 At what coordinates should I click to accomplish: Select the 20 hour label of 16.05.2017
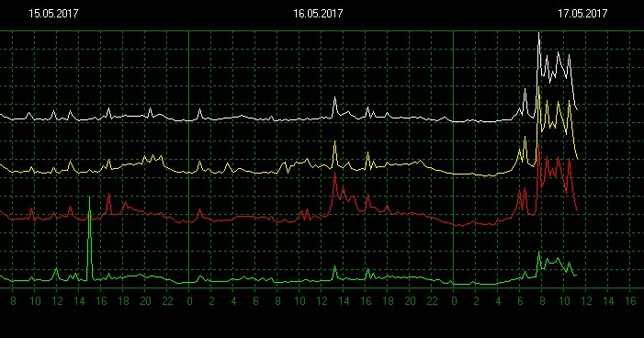410,301
